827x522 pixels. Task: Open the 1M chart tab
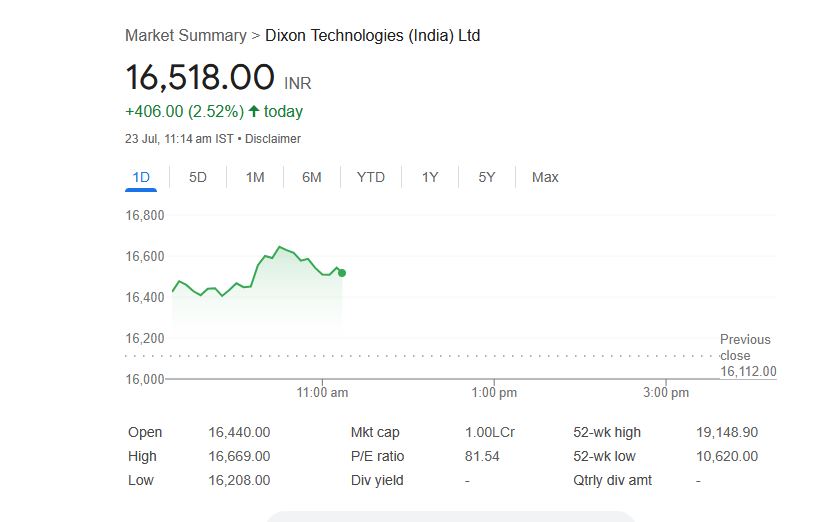[x=255, y=178]
